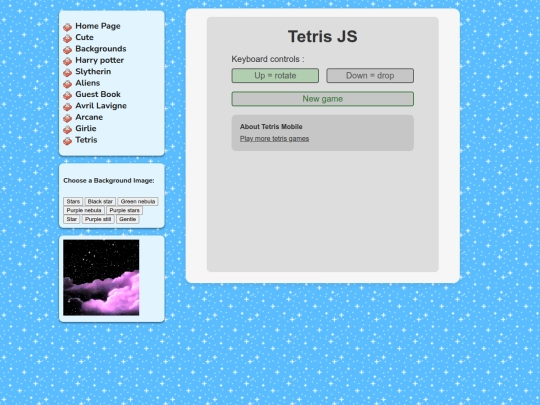Viewport: 540px width, 405px height.
Task: Go to the Avril Lavigne page
Action: [101, 105]
